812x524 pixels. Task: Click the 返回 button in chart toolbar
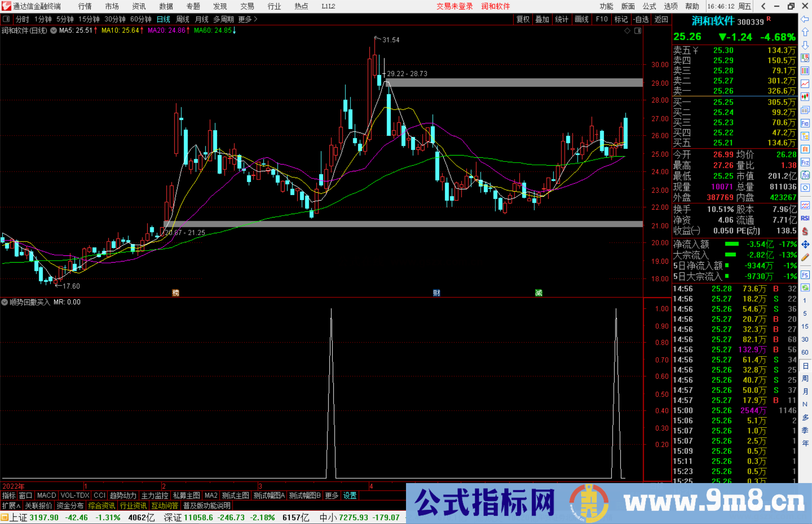(x=661, y=19)
